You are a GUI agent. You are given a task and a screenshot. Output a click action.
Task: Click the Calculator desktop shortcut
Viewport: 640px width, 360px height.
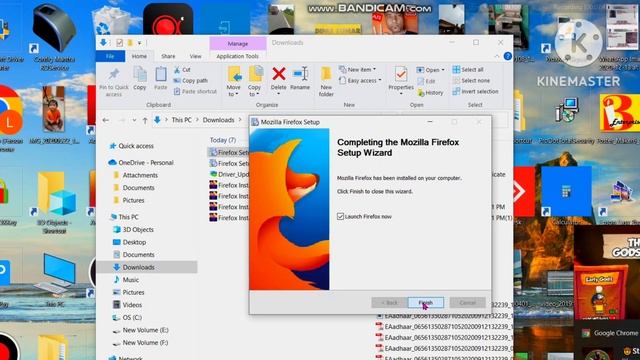click(x=566, y=195)
